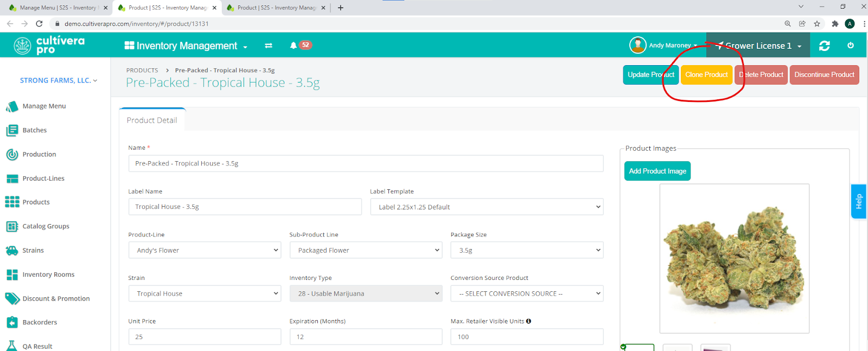Screen dimensions: 868x351
Task: Open Conversion Source Product dropdown
Action: tap(527, 293)
